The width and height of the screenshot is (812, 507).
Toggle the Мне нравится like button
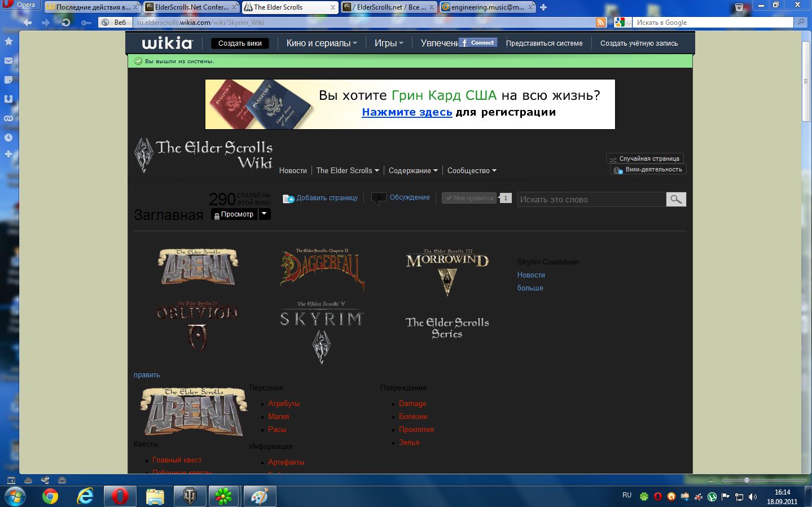469,198
